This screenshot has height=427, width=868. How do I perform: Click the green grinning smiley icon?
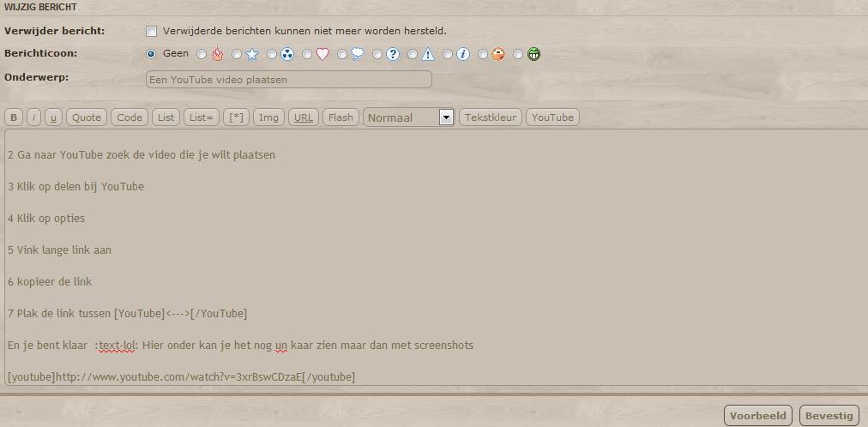pos(533,54)
